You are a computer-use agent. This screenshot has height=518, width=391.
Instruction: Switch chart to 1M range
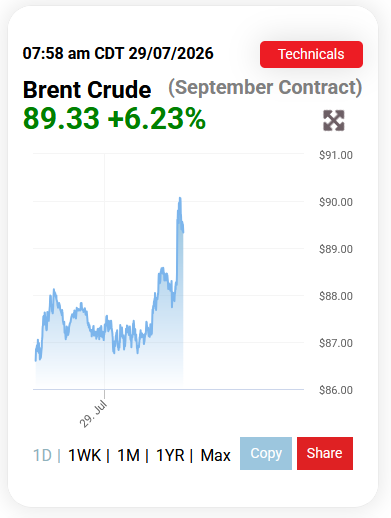tap(129, 455)
